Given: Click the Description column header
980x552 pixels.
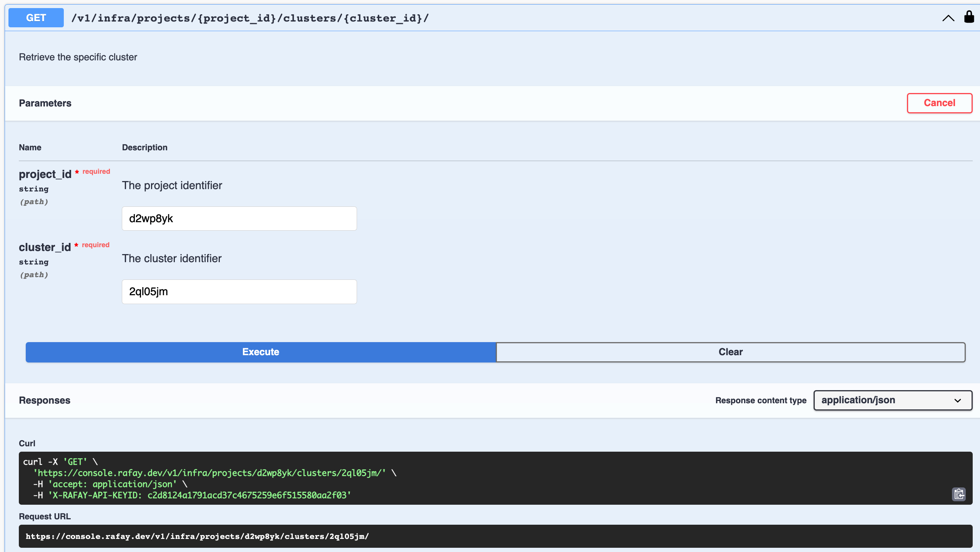Looking at the screenshot, I should point(145,148).
